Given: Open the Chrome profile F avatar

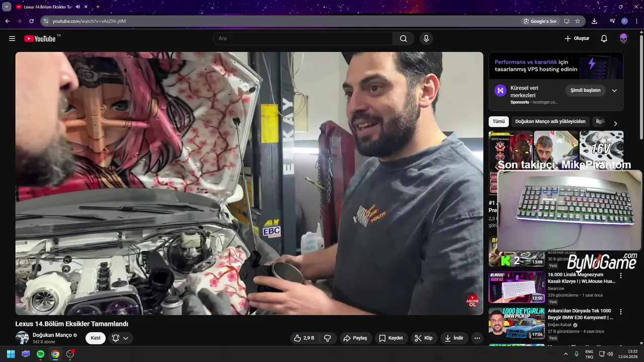Looking at the screenshot, I should (x=624, y=21).
